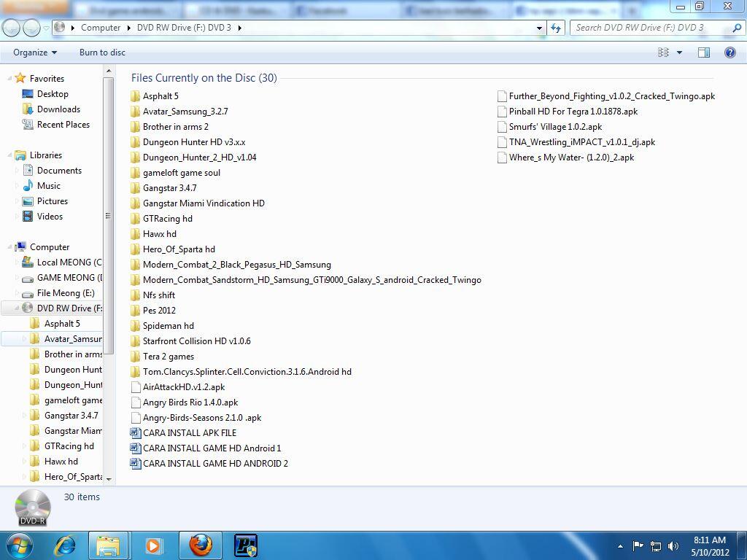The width and height of the screenshot is (747, 560).
Task: Show hidden system tray icons
Action: click(x=620, y=546)
